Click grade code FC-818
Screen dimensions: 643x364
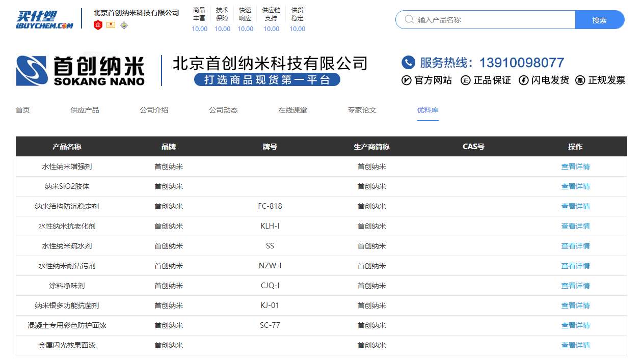[x=270, y=206]
